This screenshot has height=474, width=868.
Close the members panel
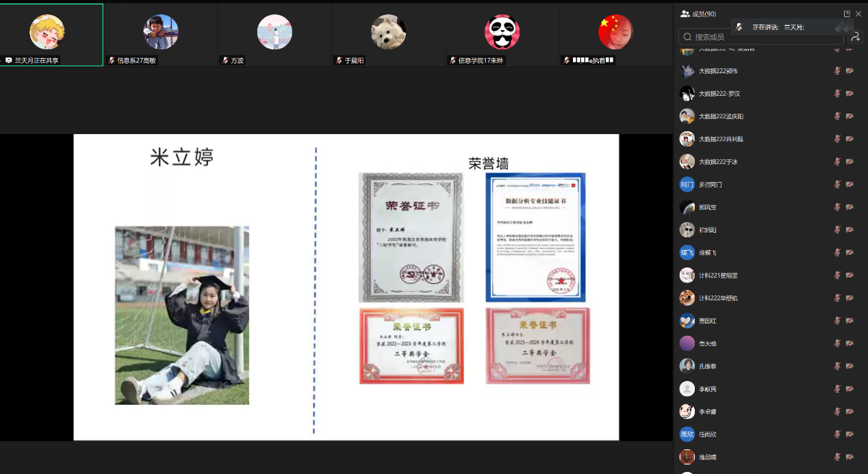[x=858, y=14]
